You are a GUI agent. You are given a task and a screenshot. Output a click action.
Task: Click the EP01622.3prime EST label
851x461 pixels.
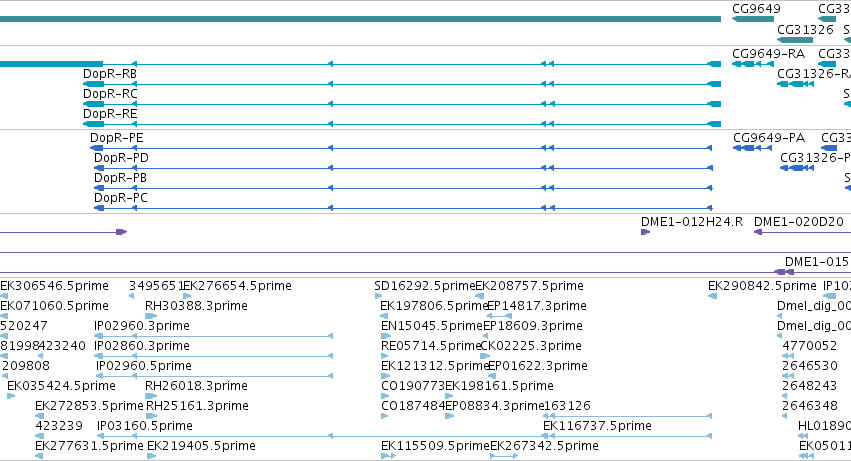[x=538, y=367]
